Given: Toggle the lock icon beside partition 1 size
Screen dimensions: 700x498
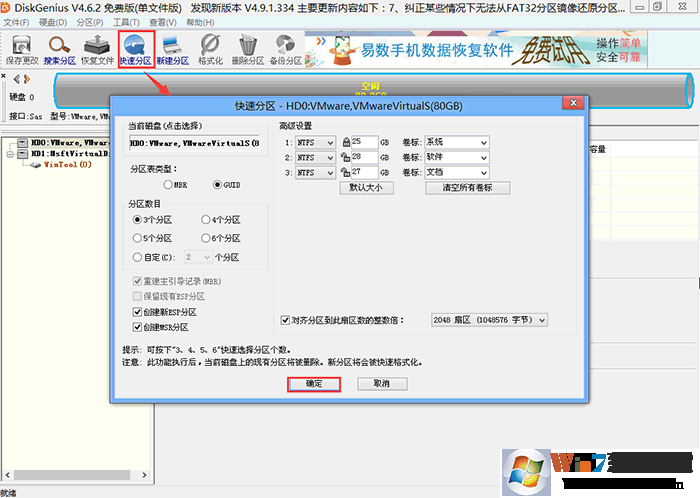Looking at the screenshot, I should coord(346,143).
